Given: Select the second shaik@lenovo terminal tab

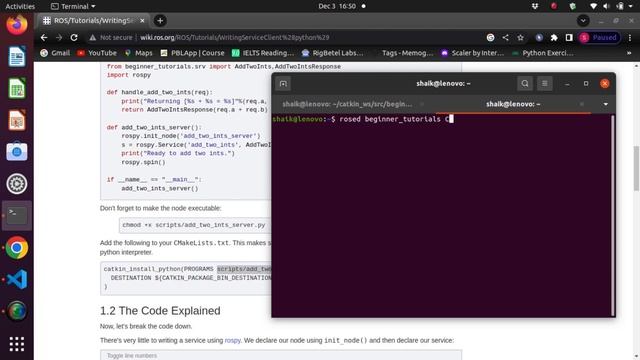Looking at the screenshot, I should [513, 104].
